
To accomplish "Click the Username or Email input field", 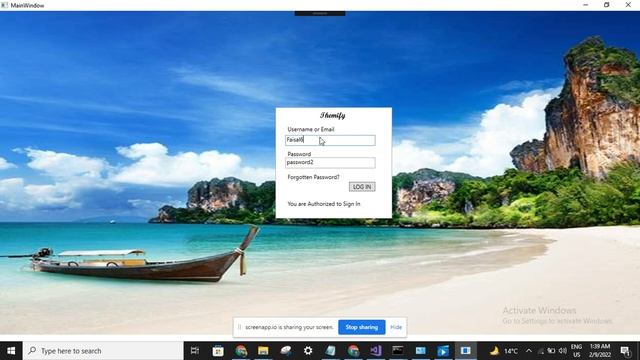I will (330, 140).
